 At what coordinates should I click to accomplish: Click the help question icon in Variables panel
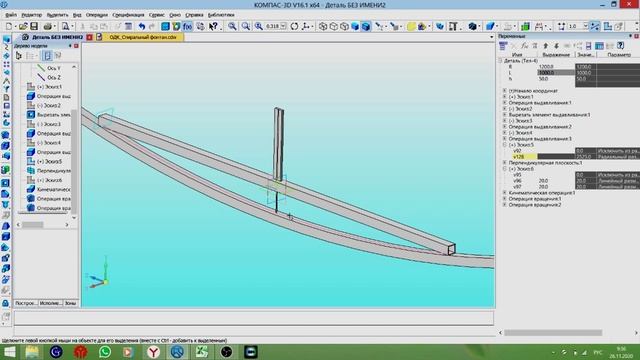click(x=620, y=46)
